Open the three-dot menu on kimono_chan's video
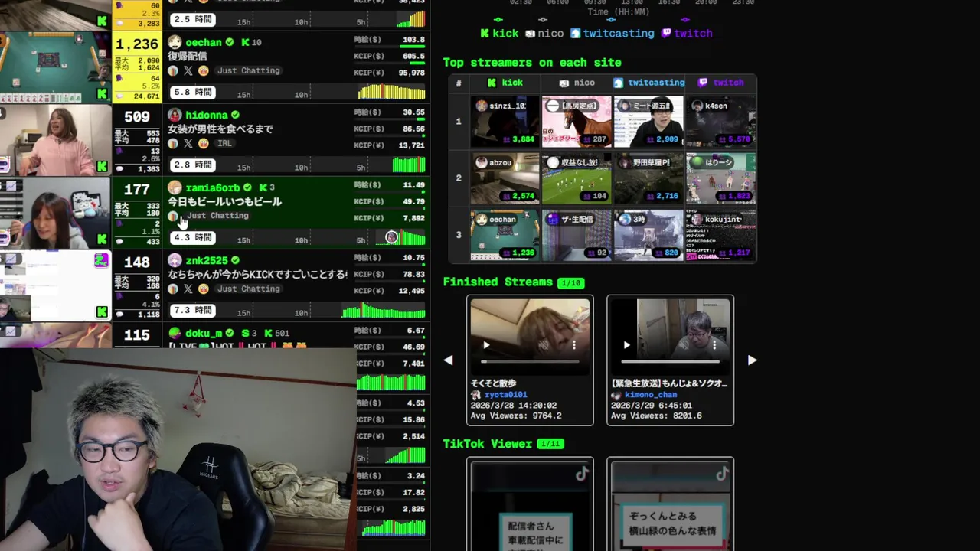 coord(714,345)
